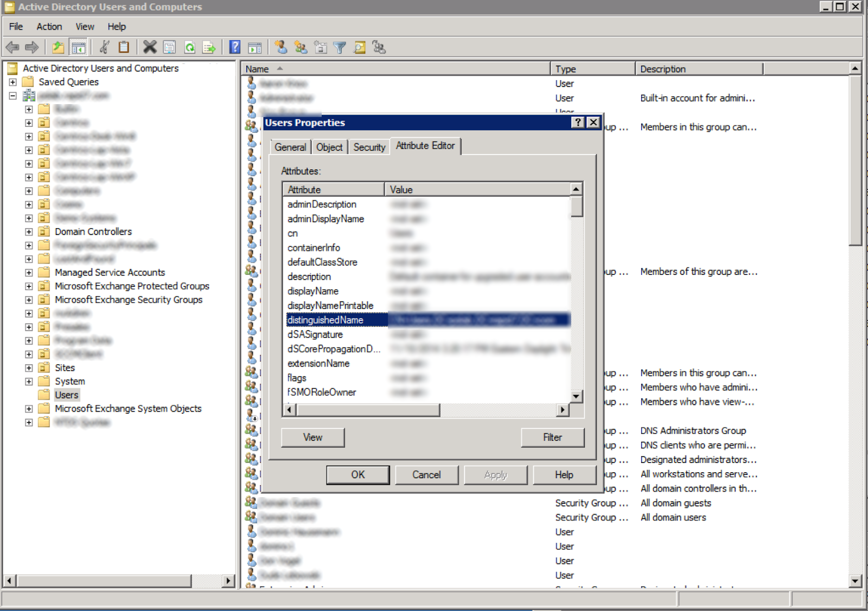The image size is (868, 611).
Task: Go up one level with folder icon
Action: (x=58, y=48)
